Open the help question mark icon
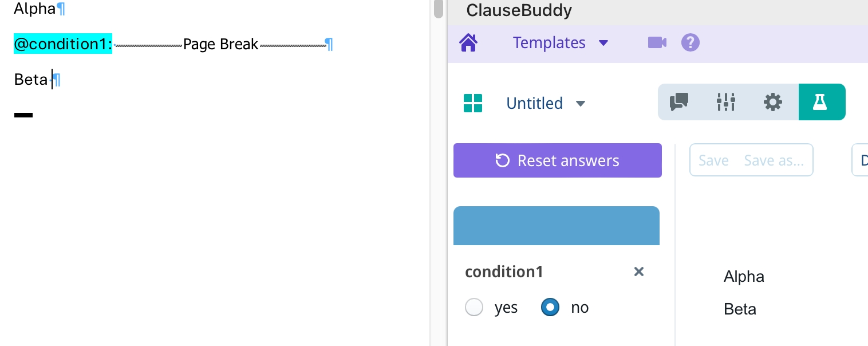This screenshot has width=868, height=346. tap(691, 42)
